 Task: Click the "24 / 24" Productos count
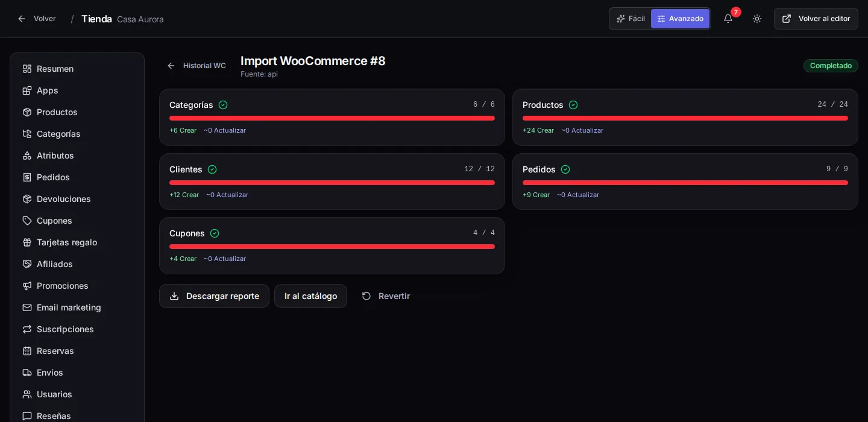(x=833, y=105)
